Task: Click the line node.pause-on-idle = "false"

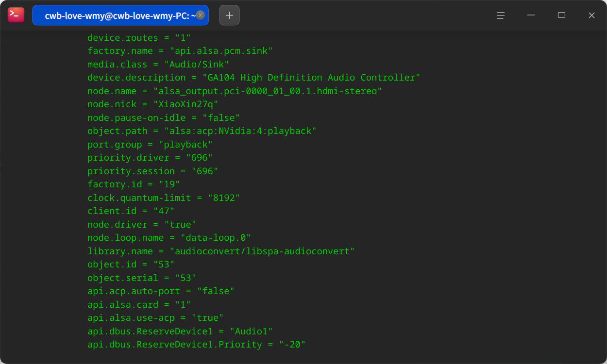Action: (x=164, y=117)
